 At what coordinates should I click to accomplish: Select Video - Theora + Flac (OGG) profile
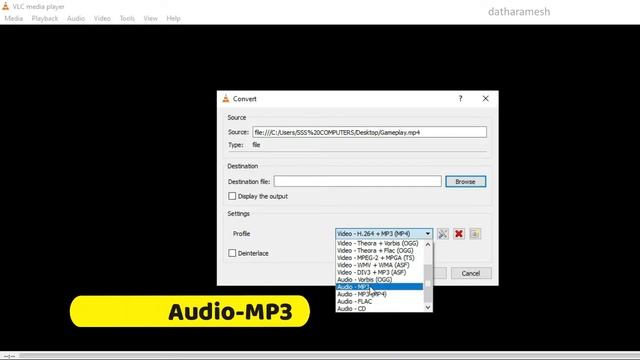point(380,251)
